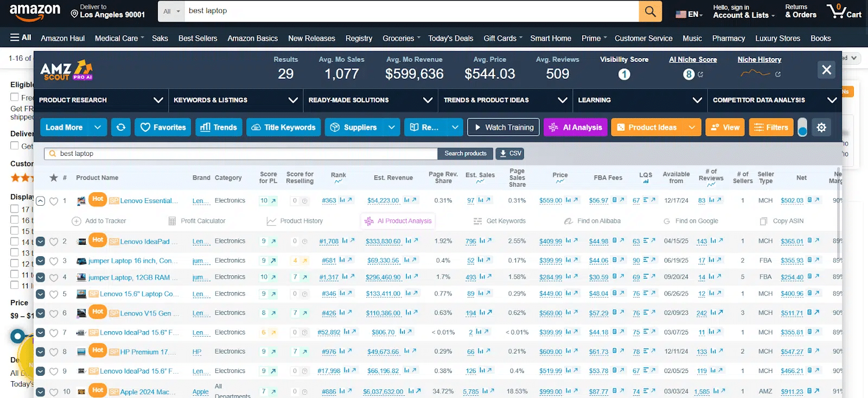Click the refresh icon button in AMZScout toolbar

pos(120,127)
